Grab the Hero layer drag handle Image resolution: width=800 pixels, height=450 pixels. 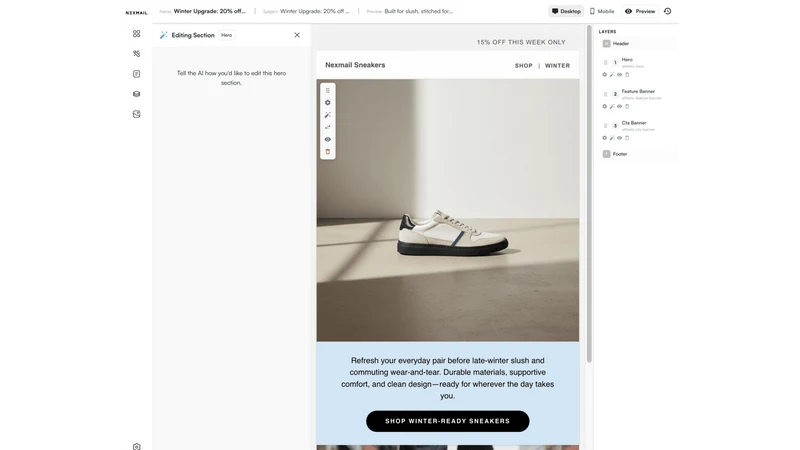click(x=606, y=62)
